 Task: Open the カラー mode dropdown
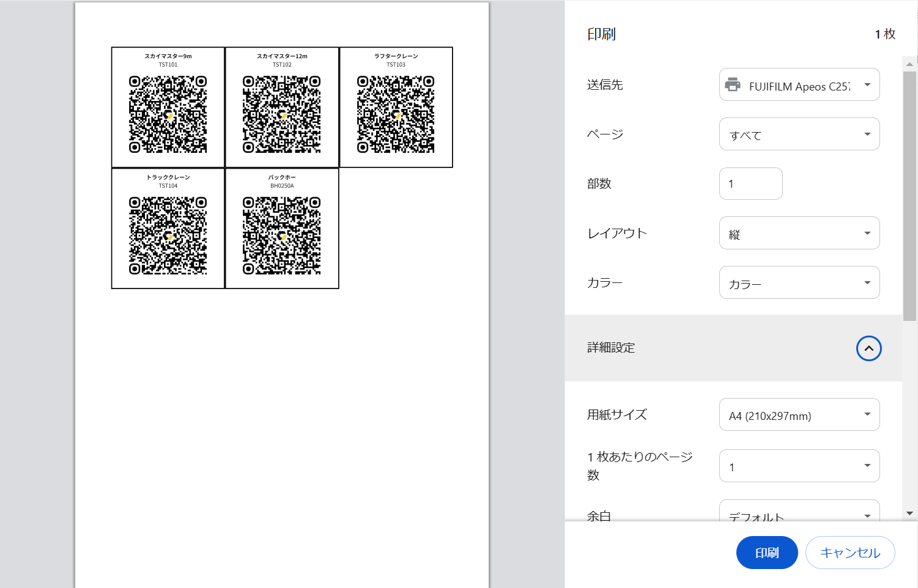799,283
